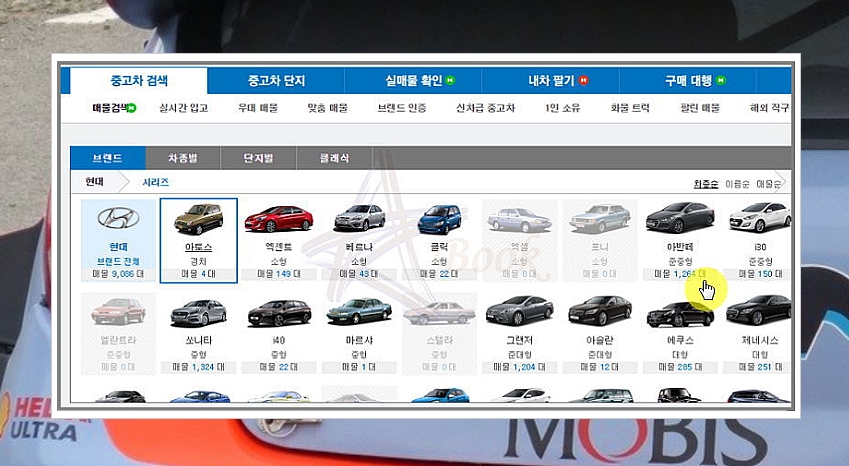Go to 브랜드 인증 listings

402,108
